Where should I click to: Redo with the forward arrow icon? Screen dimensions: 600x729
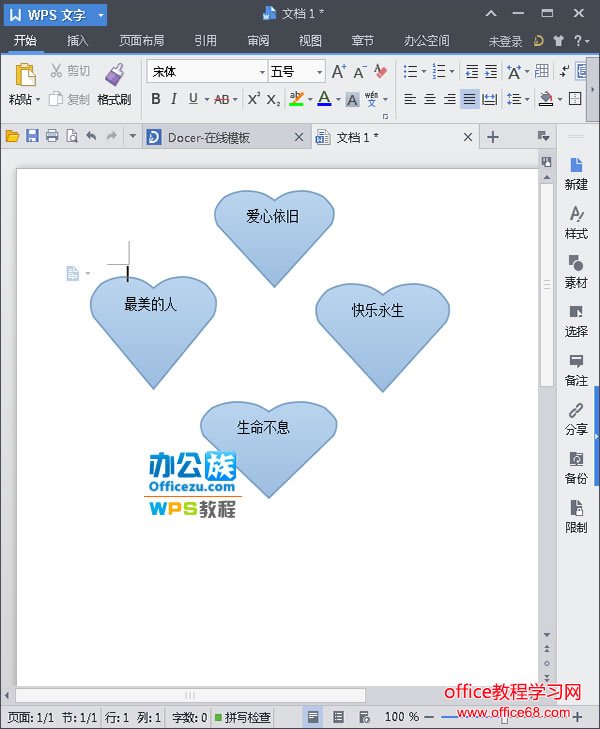pos(112,136)
